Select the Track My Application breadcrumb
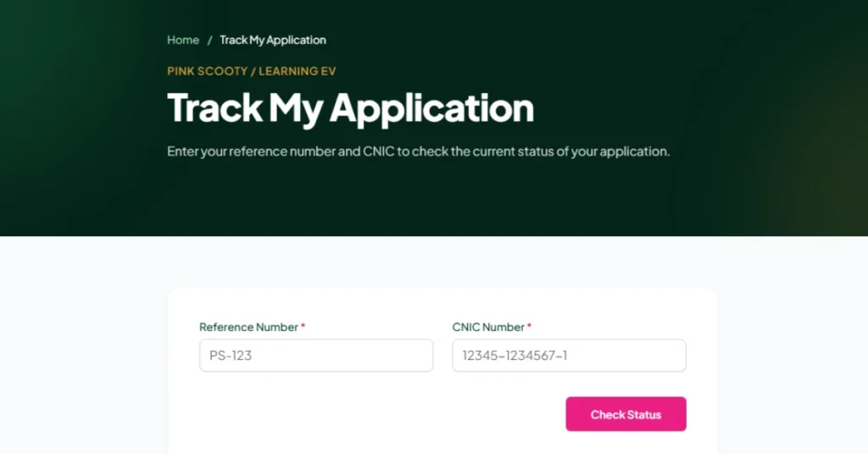 (273, 40)
